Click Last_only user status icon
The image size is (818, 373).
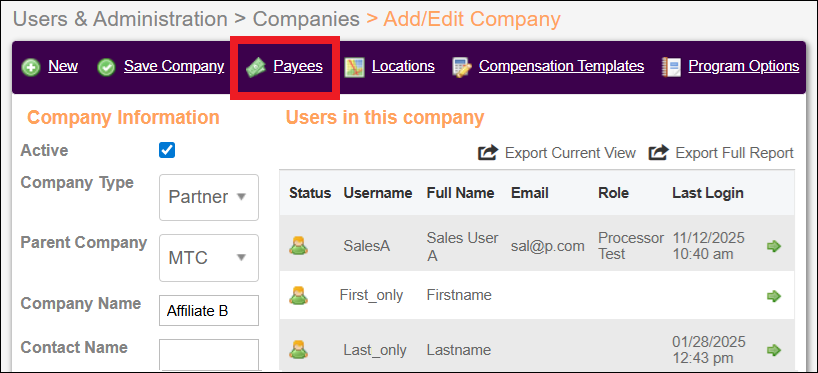tap(298, 350)
